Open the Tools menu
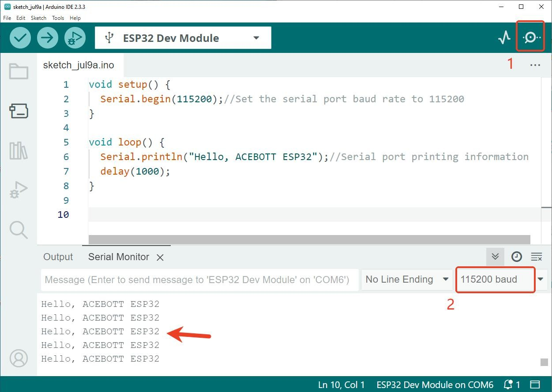Image resolution: width=552 pixels, height=392 pixels. pyautogui.click(x=58, y=18)
